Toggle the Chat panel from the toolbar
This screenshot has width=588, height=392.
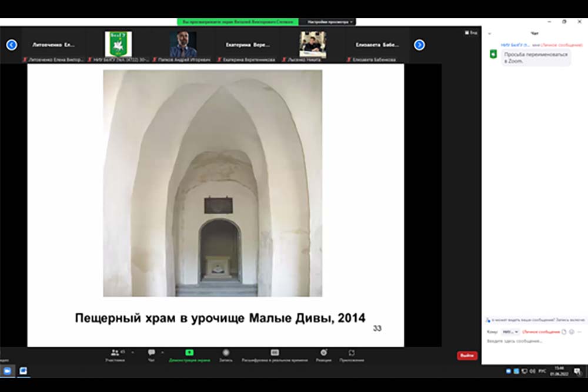click(x=151, y=355)
